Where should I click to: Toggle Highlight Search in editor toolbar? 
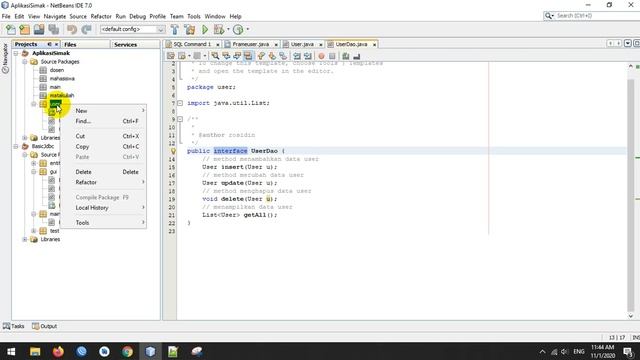pyautogui.click(x=248, y=56)
